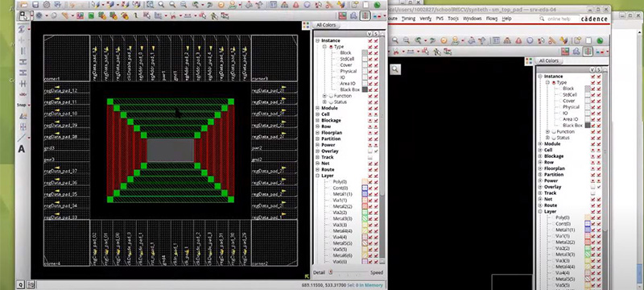Collapse the Instance tree in left panel

coord(317,40)
